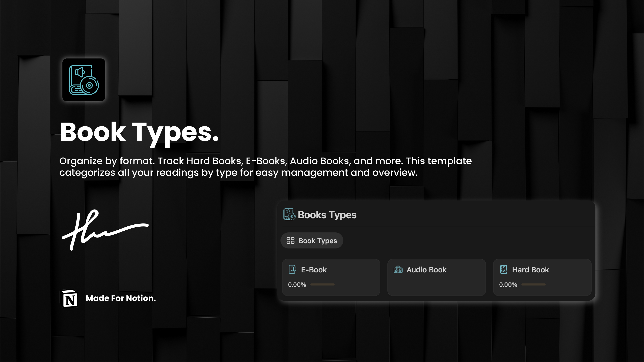644x362 pixels.
Task: Click the large audiobook app icon
Action: [x=84, y=80]
